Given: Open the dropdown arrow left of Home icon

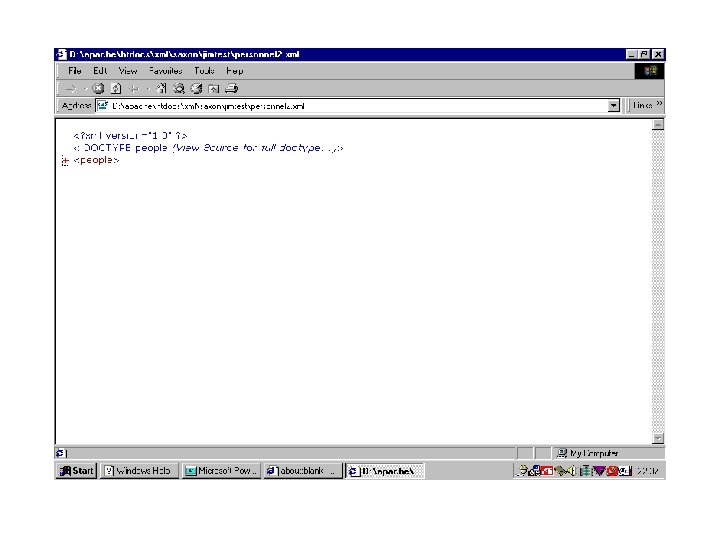Looking at the screenshot, I should pyautogui.click(x=148, y=89).
